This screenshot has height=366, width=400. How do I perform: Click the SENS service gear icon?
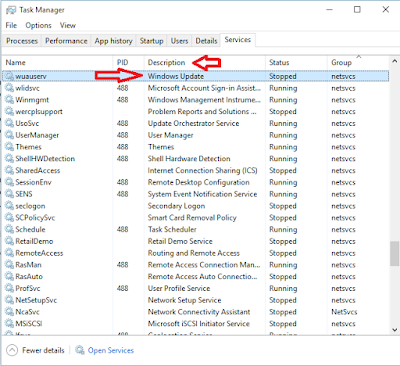coord(10,194)
